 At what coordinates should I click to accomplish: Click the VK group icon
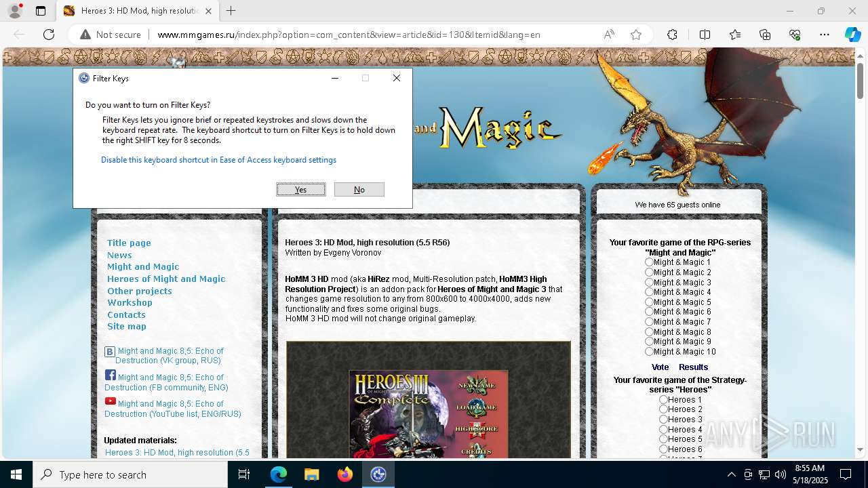pos(110,351)
